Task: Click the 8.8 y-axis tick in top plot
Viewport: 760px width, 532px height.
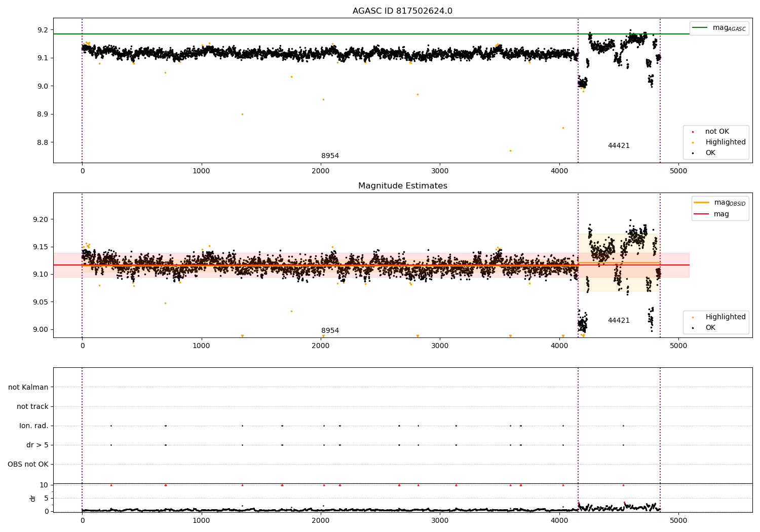Action: [43, 142]
